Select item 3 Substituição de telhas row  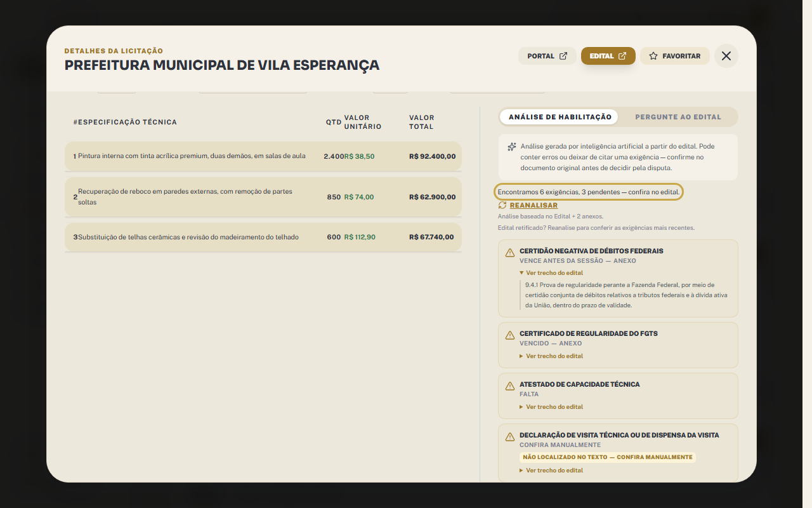click(x=263, y=237)
